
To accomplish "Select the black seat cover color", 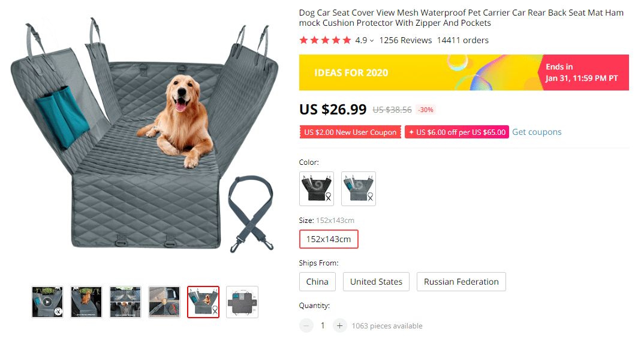I will click(317, 189).
